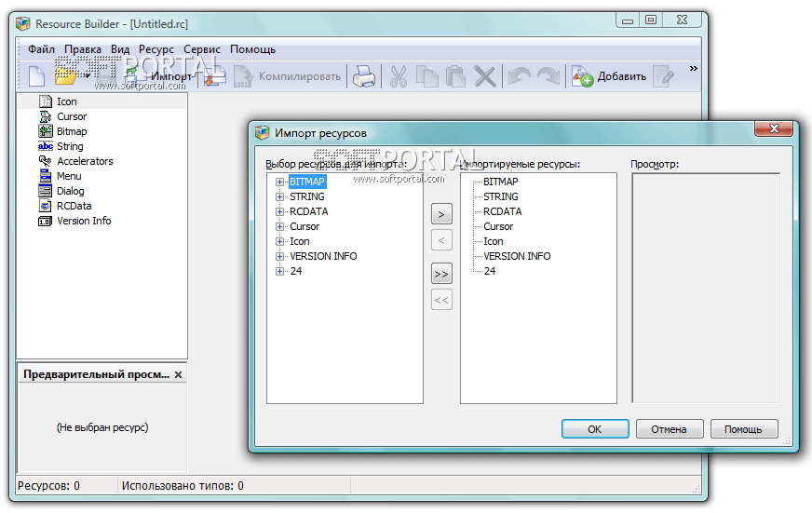The height and width of the screenshot is (513, 812).
Task: Select highlighted BITMAP in import selection list
Action: click(x=307, y=182)
